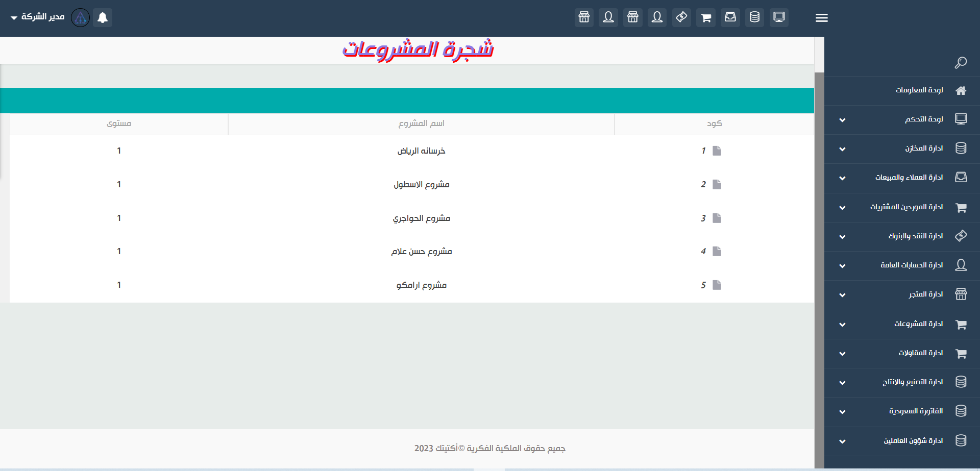
Task: Click the home icon beside لوحة المعلومات
Action: (961, 90)
